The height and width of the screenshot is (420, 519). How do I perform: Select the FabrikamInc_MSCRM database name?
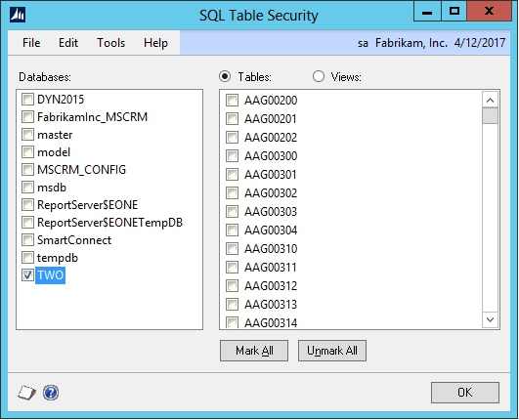point(92,117)
